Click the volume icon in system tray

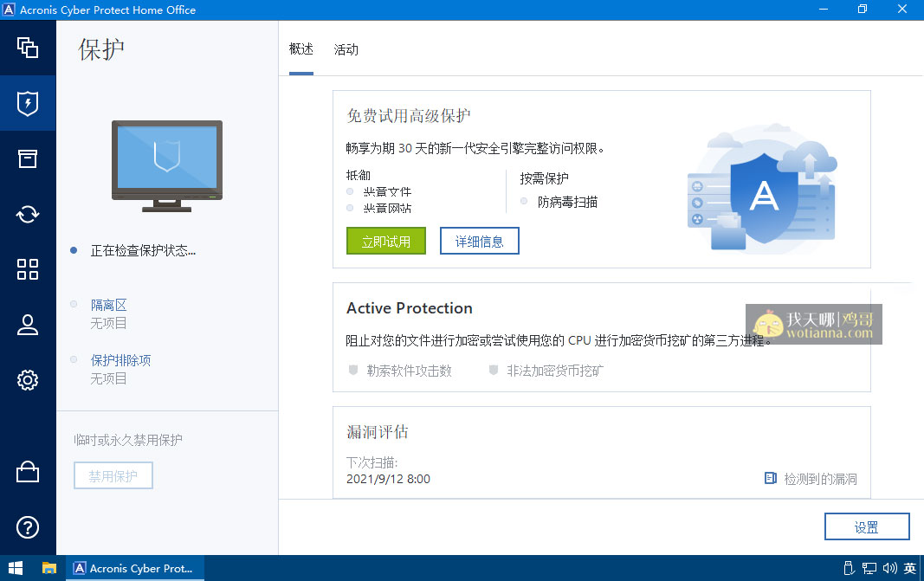click(890, 568)
